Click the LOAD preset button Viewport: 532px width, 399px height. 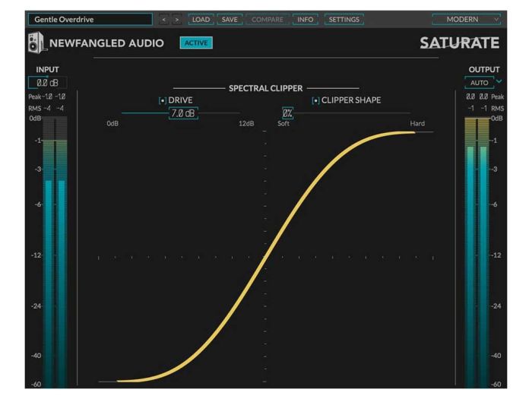201,20
